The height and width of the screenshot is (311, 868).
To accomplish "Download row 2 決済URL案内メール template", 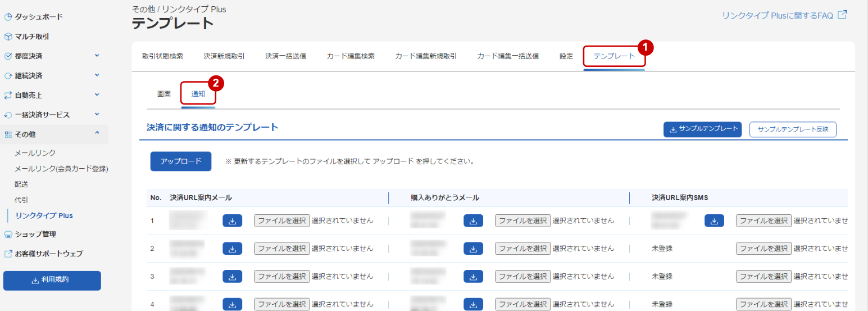I will click(x=233, y=249).
